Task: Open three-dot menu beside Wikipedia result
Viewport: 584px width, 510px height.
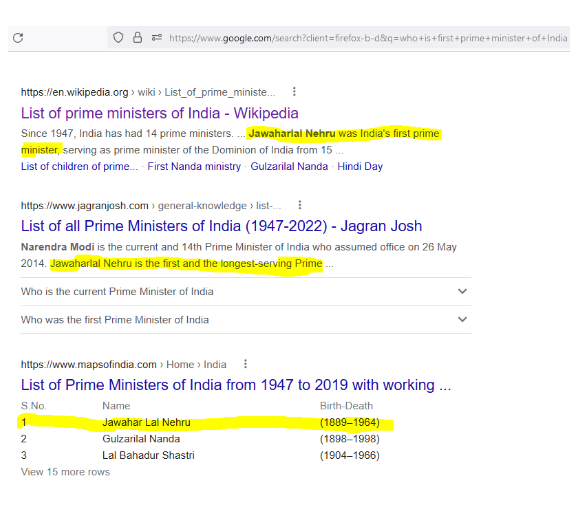Action: (294, 92)
